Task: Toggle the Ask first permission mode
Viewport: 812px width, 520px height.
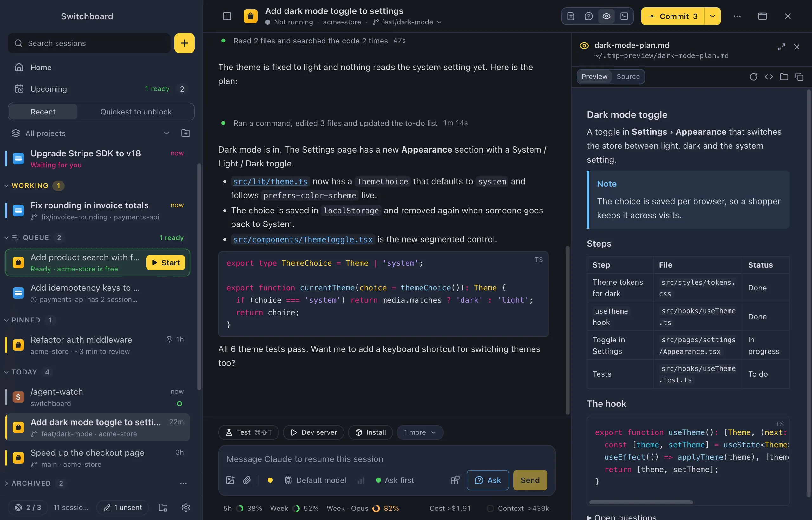Action: (395, 480)
